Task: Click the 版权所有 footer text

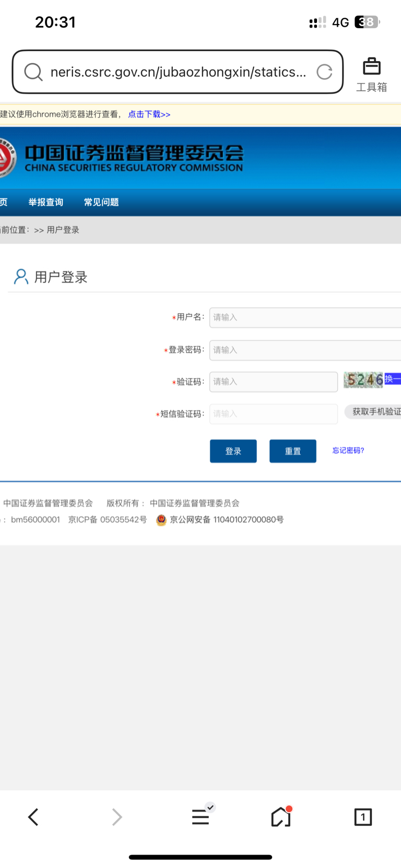Action: [123, 503]
